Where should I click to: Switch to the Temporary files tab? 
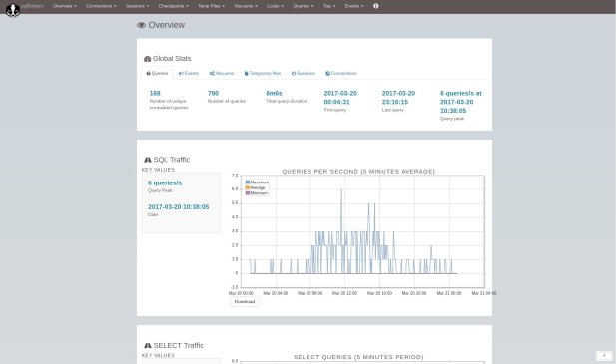(x=263, y=74)
